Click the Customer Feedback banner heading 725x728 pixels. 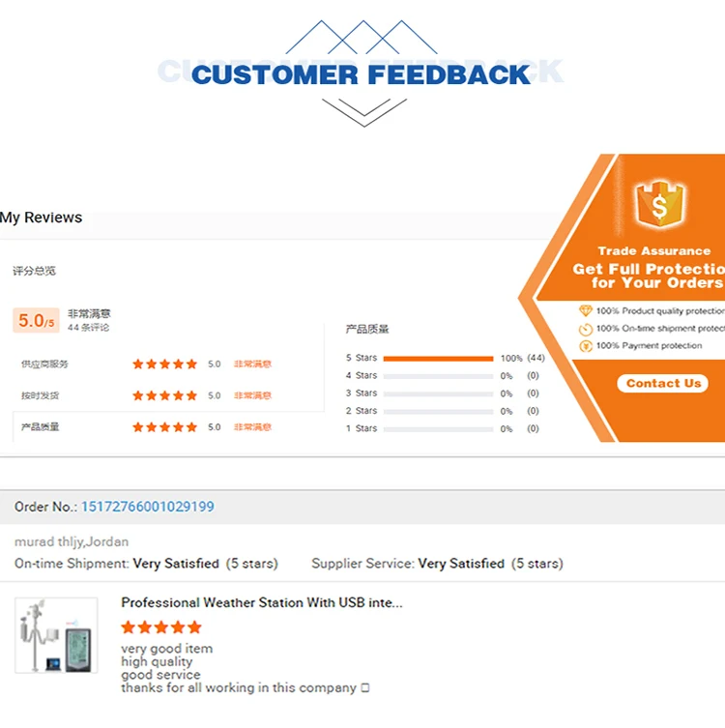(361, 74)
